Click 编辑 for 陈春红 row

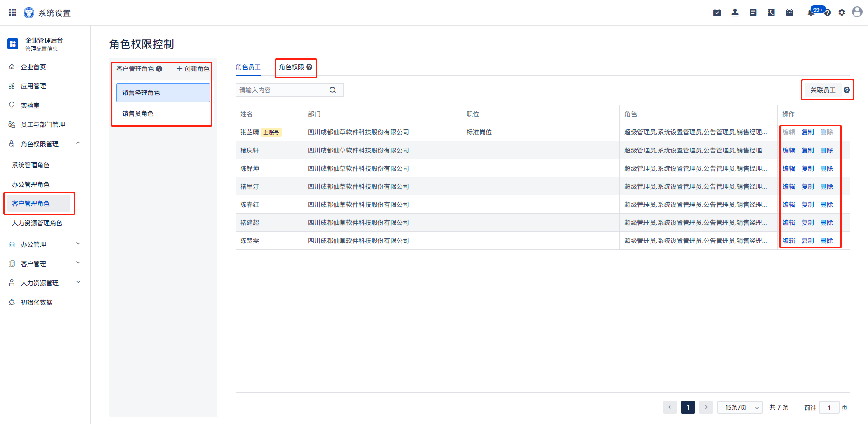(789, 205)
